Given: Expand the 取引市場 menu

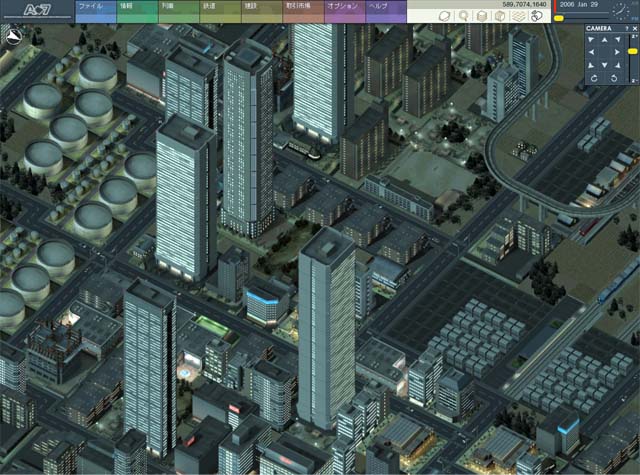Looking at the screenshot, I should [x=297, y=6].
